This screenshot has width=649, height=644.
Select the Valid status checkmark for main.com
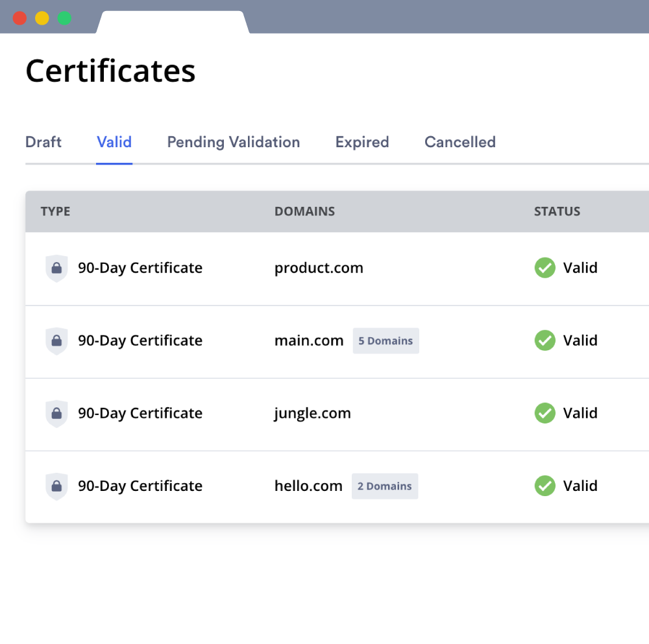coord(545,340)
